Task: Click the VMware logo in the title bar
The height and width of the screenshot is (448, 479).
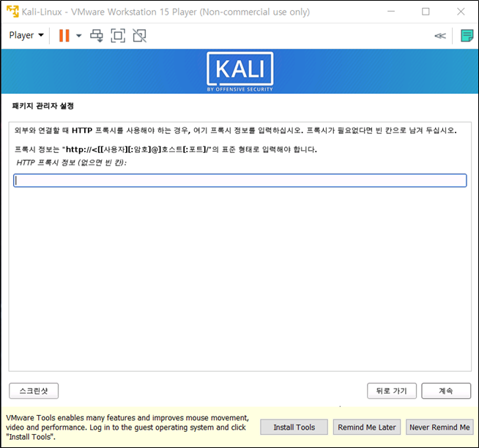Action: (x=12, y=12)
